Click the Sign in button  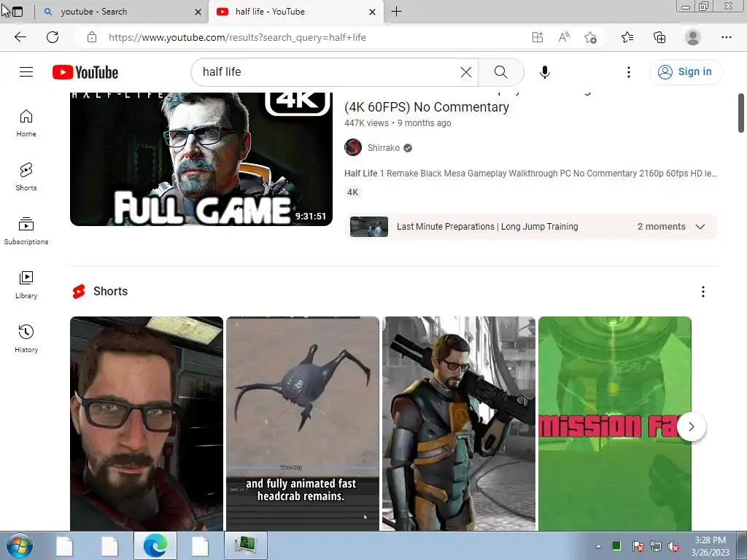click(686, 72)
